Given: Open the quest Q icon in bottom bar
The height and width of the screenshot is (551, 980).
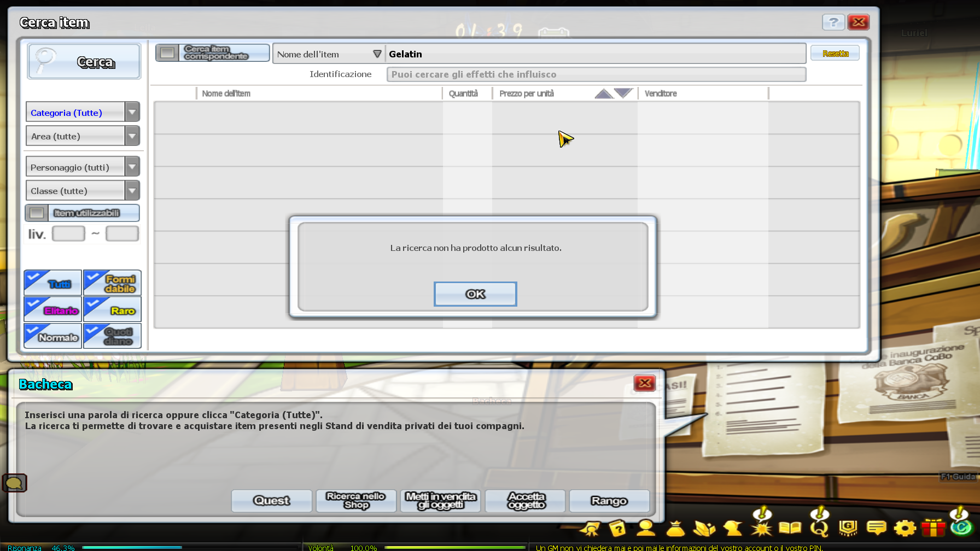Looking at the screenshot, I should click(819, 528).
